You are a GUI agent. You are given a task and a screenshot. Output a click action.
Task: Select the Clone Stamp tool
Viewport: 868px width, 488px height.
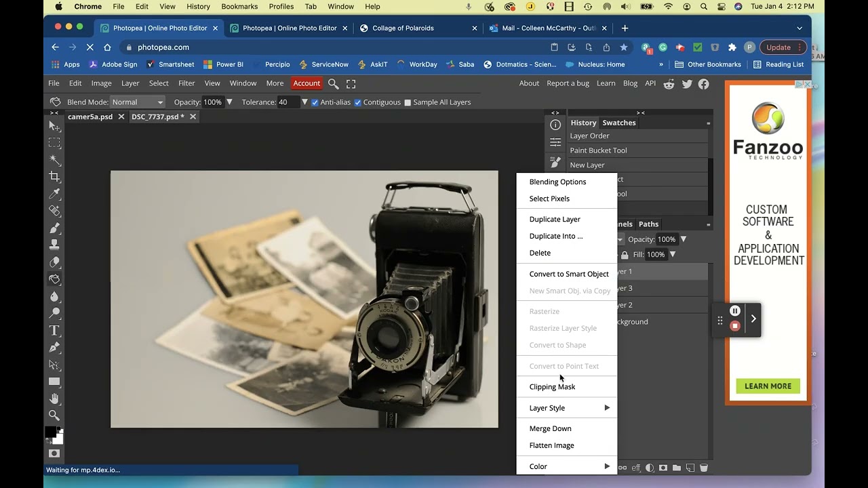click(54, 245)
